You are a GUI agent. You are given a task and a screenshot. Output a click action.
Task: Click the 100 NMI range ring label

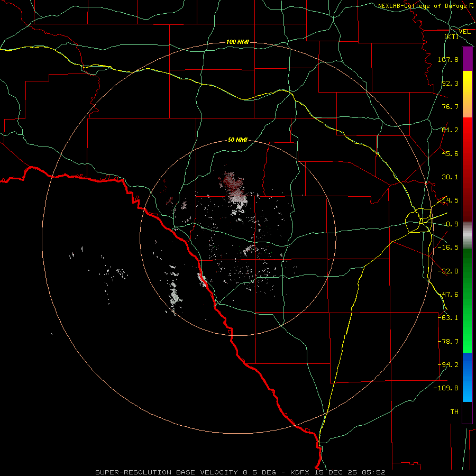(237, 42)
